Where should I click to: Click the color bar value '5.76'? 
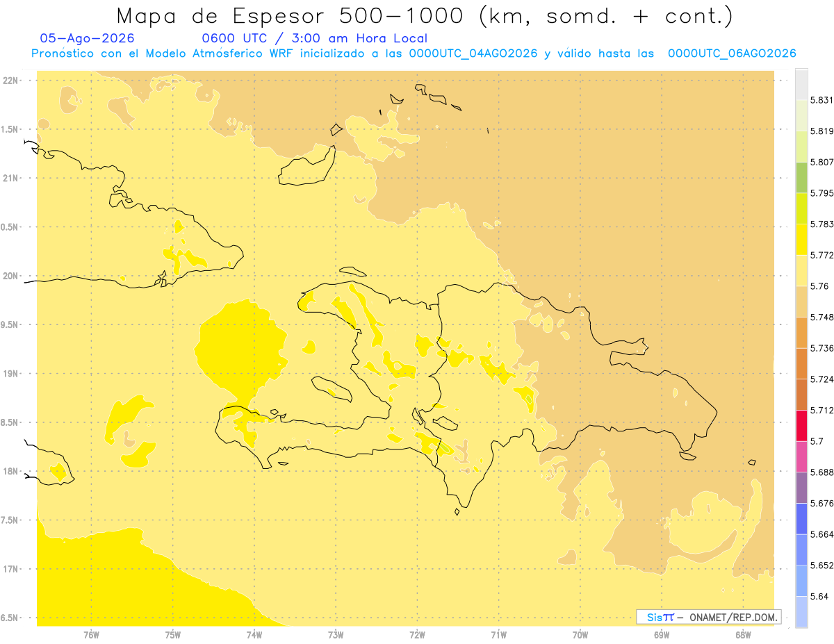[x=819, y=286]
